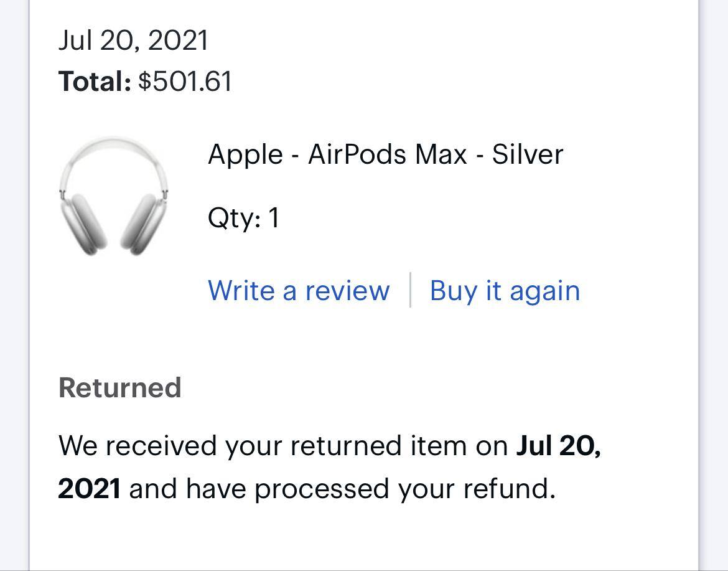Click the divider between review and buy links
The height and width of the screenshot is (571, 728).
[410, 290]
